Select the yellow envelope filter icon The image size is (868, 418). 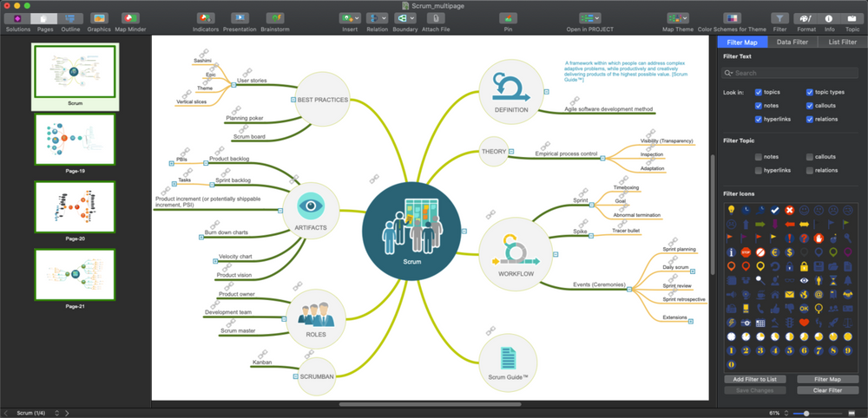click(789, 294)
